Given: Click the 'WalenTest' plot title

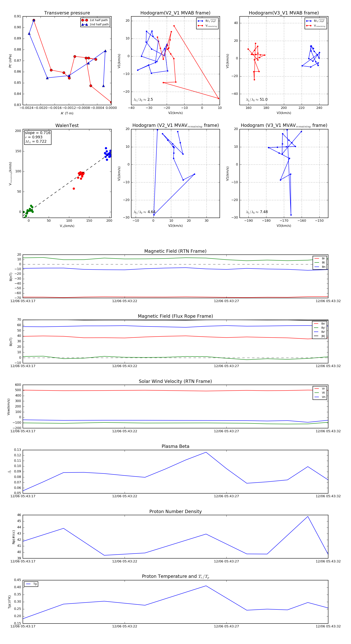Looking at the screenshot, I should click(x=67, y=125).
